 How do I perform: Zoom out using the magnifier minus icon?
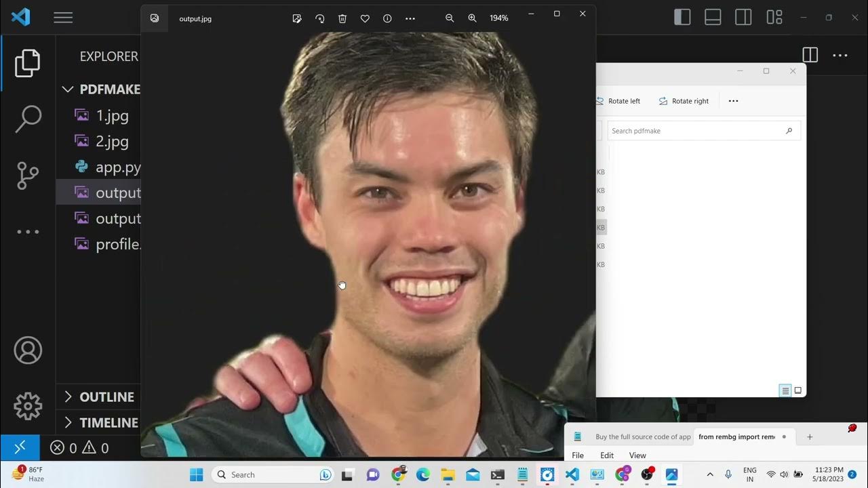pyautogui.click(x=450, y=18)
